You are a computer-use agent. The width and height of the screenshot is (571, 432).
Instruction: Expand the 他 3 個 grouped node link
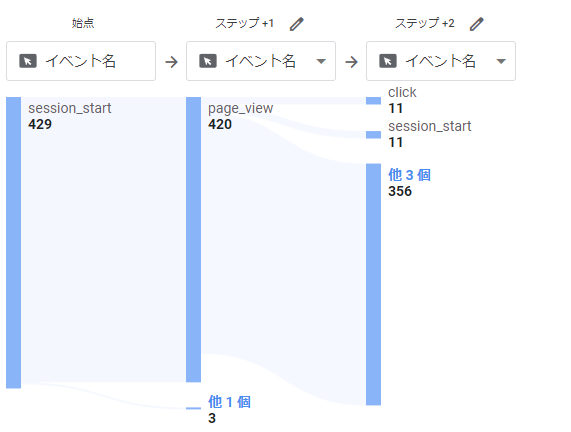(409, 175)
